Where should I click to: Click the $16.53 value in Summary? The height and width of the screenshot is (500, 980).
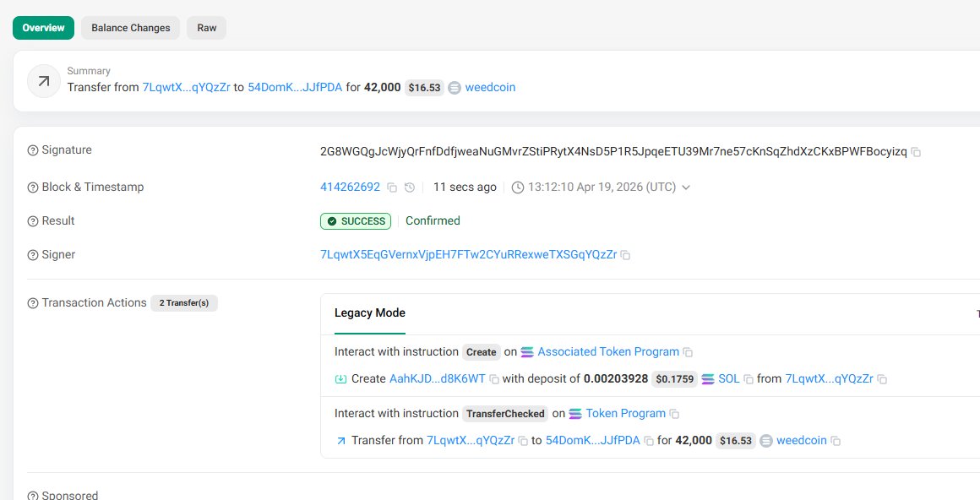pos(424,88)
